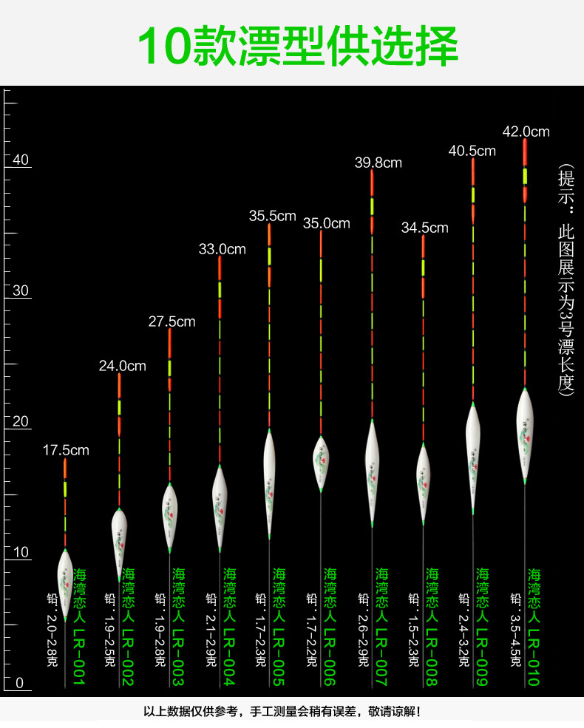This screenshot has height=728, width=584.
Task: Click the lead weight "铅: 1.9-2.5克"
Action: click(x=109, y=630)
